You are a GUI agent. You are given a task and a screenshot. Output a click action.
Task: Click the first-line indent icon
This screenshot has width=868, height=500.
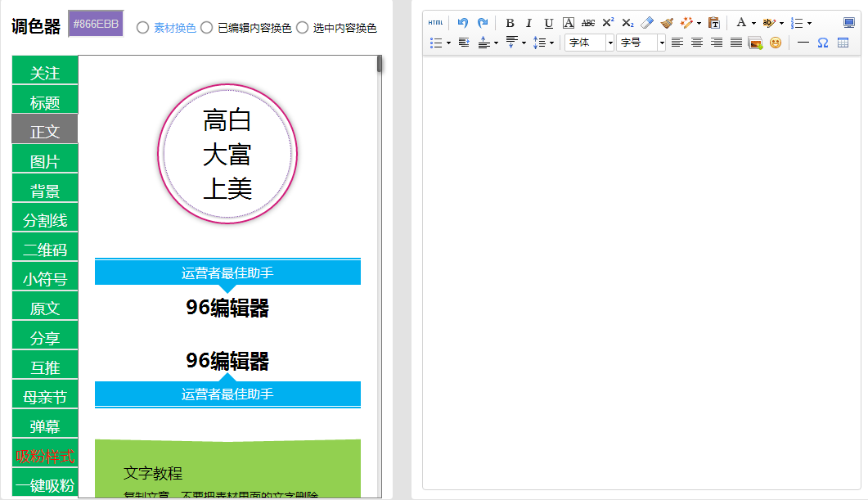464,43
